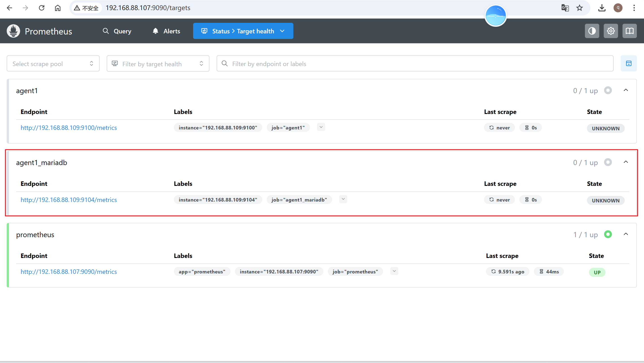Open the translate page icon
The image size is (644, 363).
(565, 8)
